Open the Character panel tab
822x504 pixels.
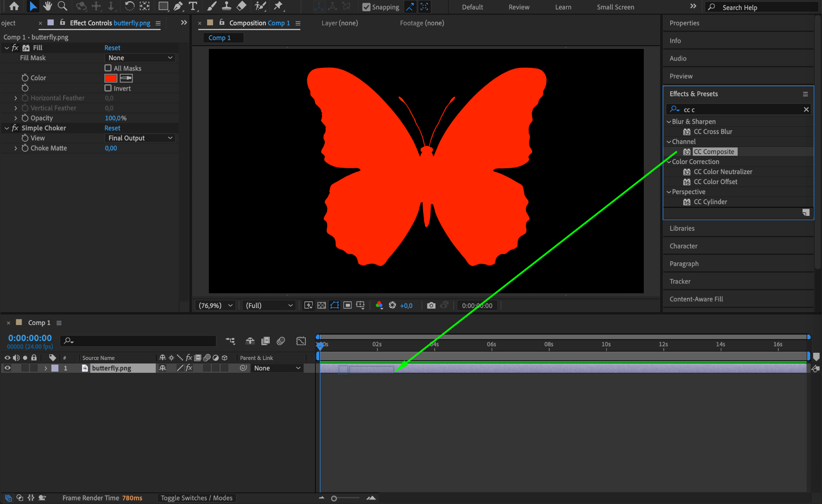(x=683, y=246)
